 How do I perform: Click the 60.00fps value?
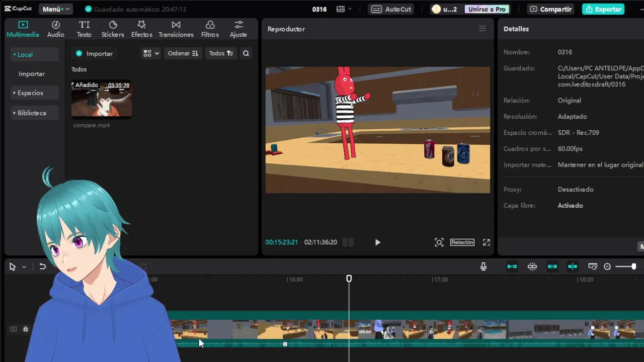(570, 149)
